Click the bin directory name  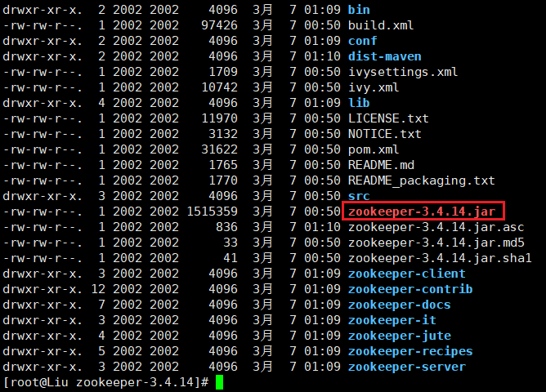click(359, 10)
